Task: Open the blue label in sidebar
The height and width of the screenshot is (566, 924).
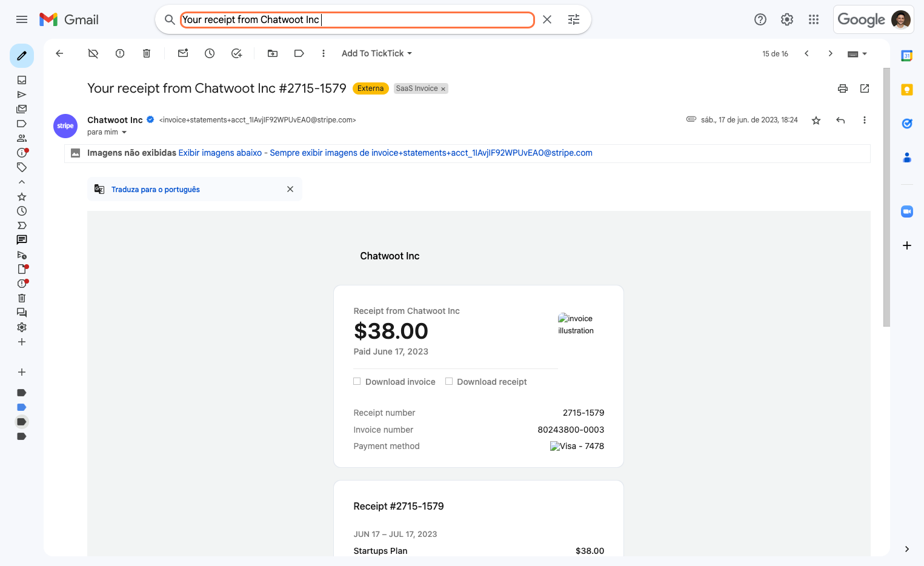Action: click(x=22, y=407)
